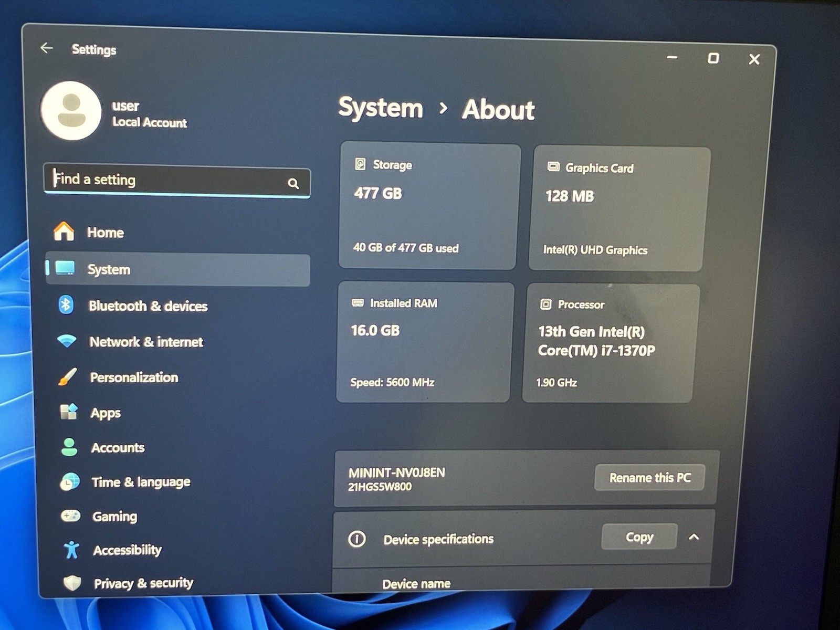The width and height of the screenshot is (840, 630).
Task: Click the Time & language globe icon
Action: click(70, 481)
